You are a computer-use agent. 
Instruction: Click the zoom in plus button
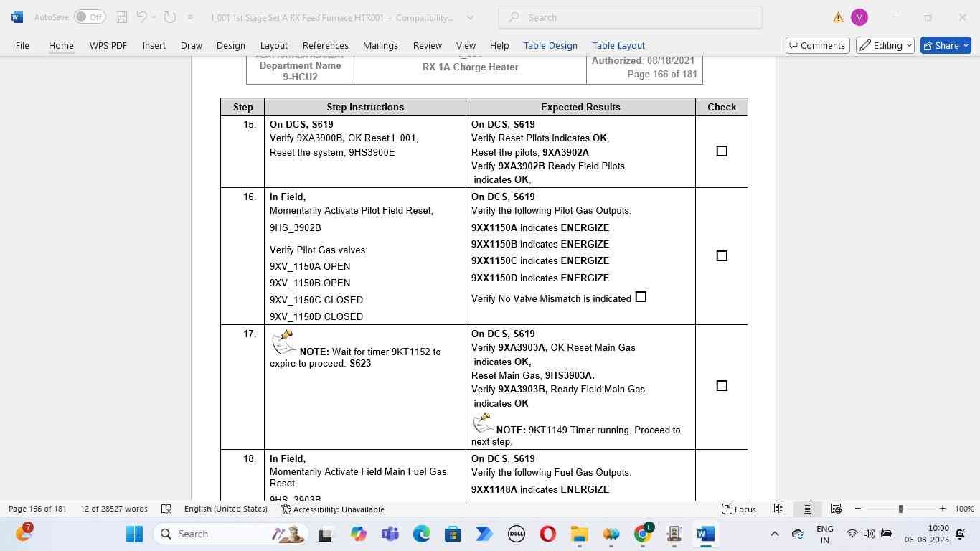pos(942,509)
